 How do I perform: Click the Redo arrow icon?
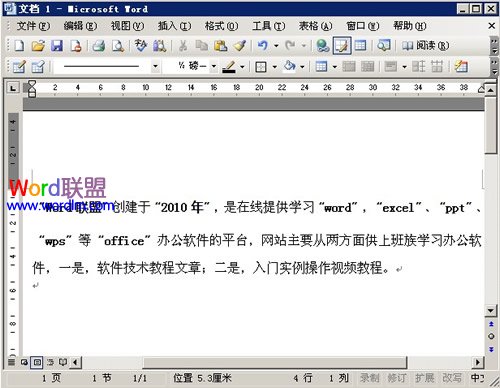pyautogui.click(x=290, y=46)
